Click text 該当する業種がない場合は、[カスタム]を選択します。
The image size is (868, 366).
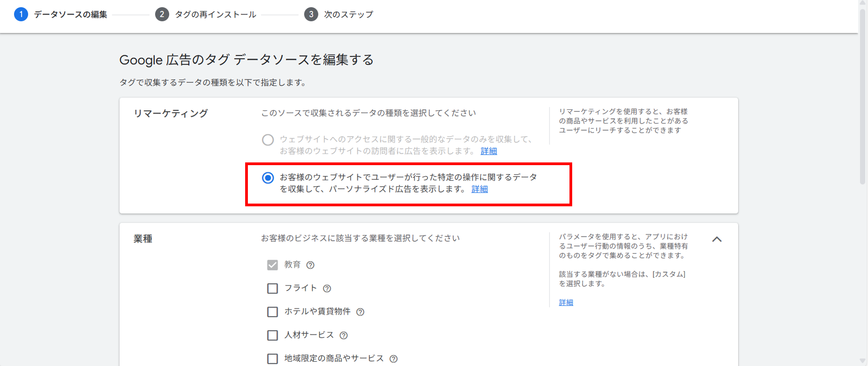coord(622,279)
